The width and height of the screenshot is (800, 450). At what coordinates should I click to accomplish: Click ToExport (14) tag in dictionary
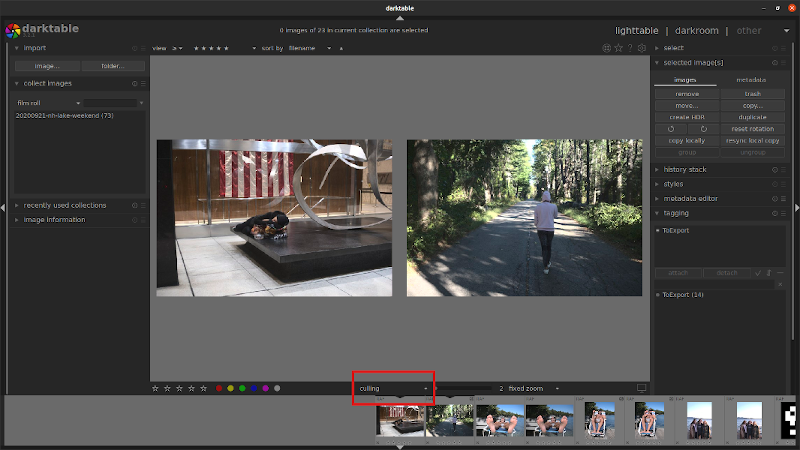(683, 295)
